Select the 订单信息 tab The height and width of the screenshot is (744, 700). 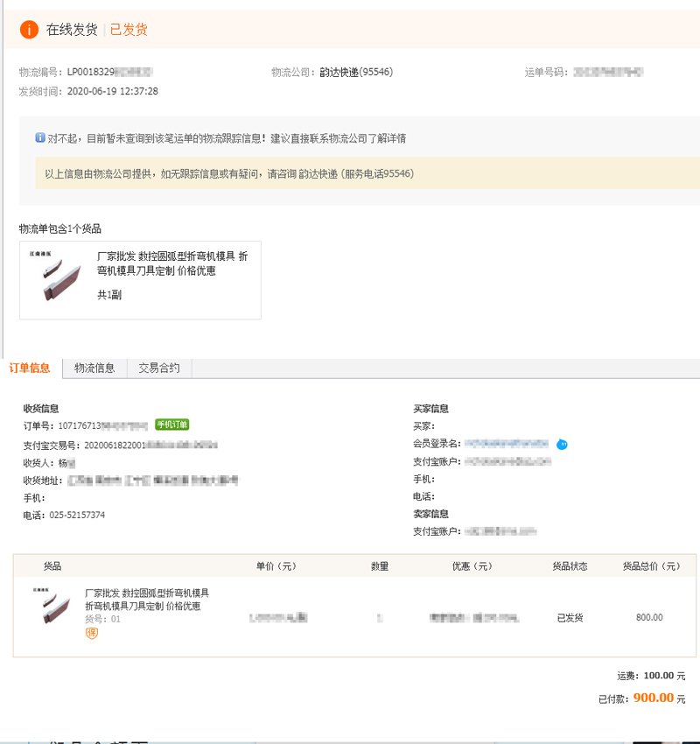pyautogui.click(x=30, y=368)
